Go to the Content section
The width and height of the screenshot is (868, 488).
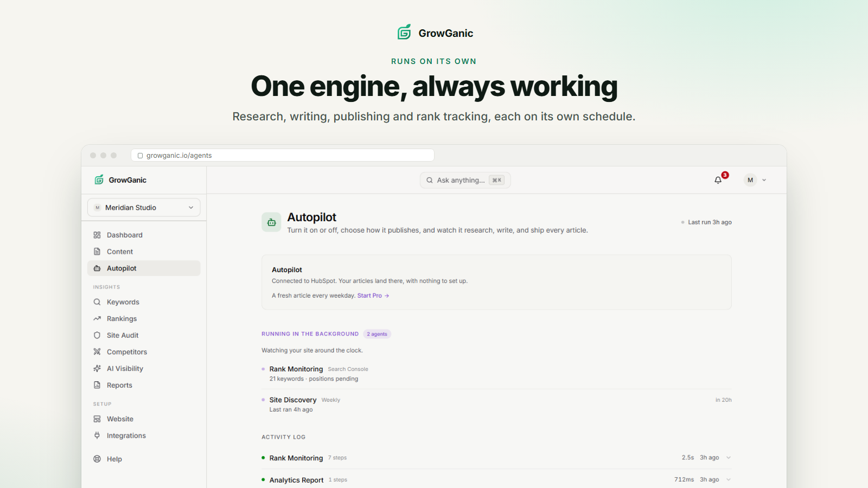point(144,252)
